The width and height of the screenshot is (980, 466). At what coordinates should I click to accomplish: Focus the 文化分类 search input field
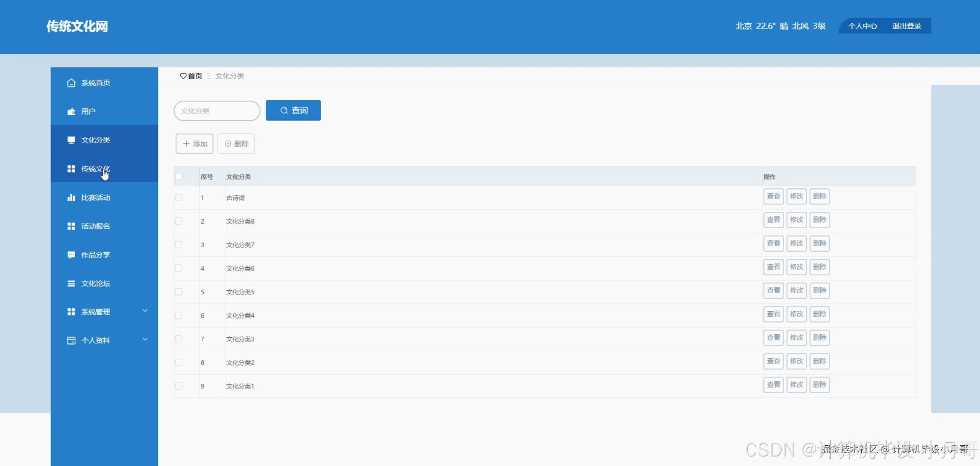pos(217,111)
